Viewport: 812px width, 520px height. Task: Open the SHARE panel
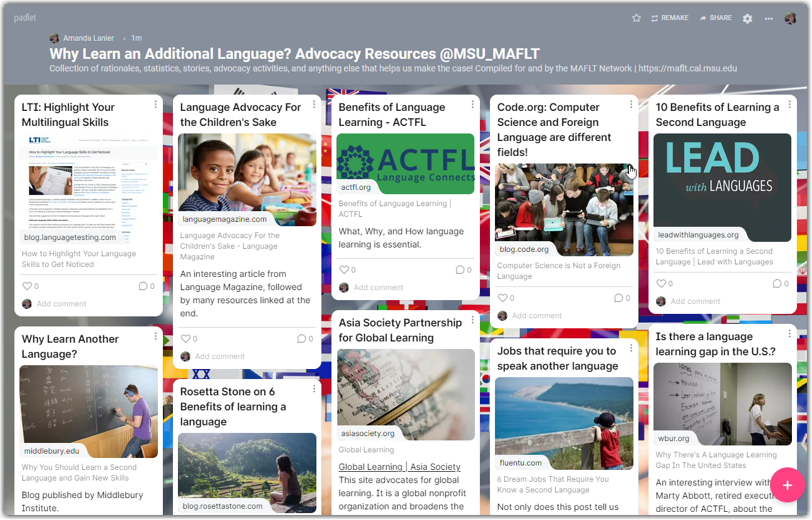point(716,18)
